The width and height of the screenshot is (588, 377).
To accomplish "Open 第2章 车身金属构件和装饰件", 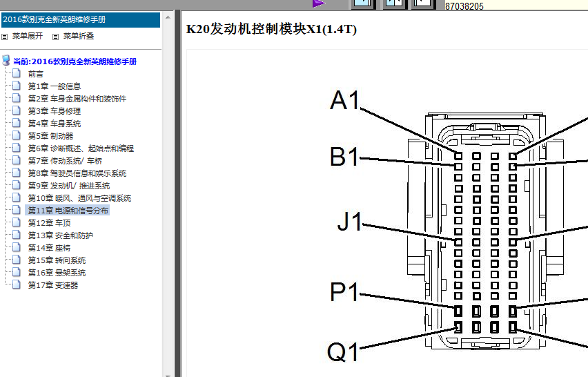I will coord(77,99).
